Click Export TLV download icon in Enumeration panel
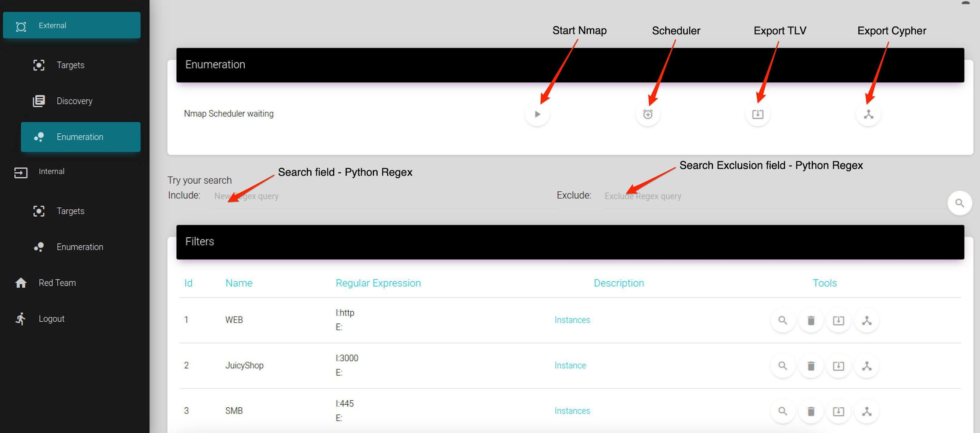The height and width of the screenshot is (433, 980). point(757,114)
